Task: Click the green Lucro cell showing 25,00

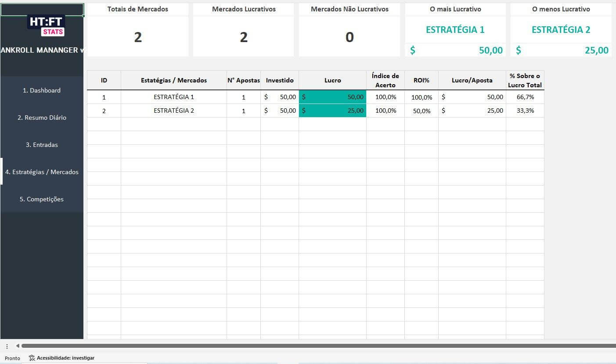Action: click(x=332, y=111)
